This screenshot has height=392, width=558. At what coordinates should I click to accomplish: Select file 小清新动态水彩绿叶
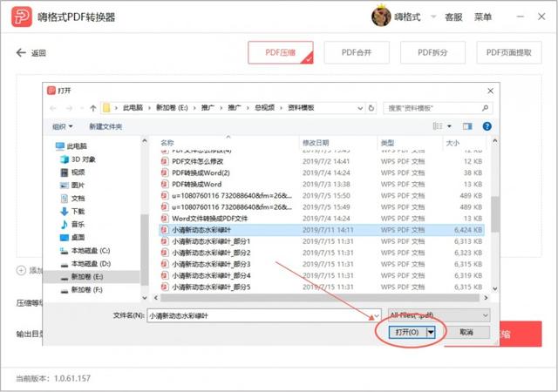pos(322,230)
